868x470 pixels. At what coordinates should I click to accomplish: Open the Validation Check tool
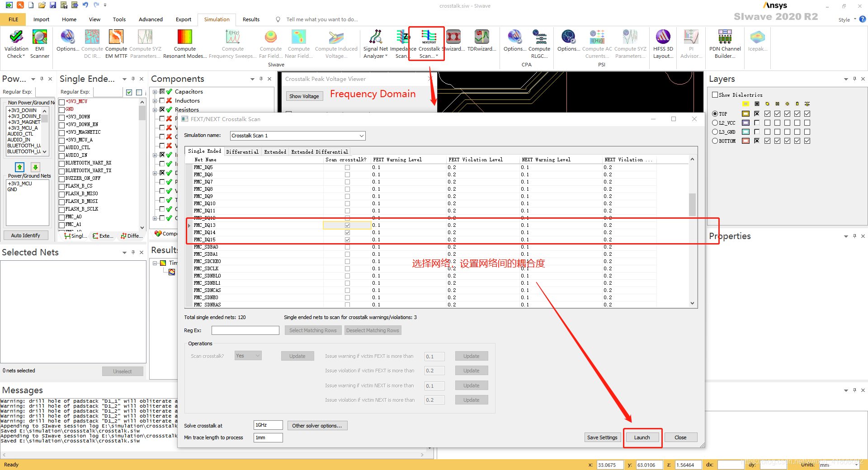pyautogui.click(x=16, y=44)
